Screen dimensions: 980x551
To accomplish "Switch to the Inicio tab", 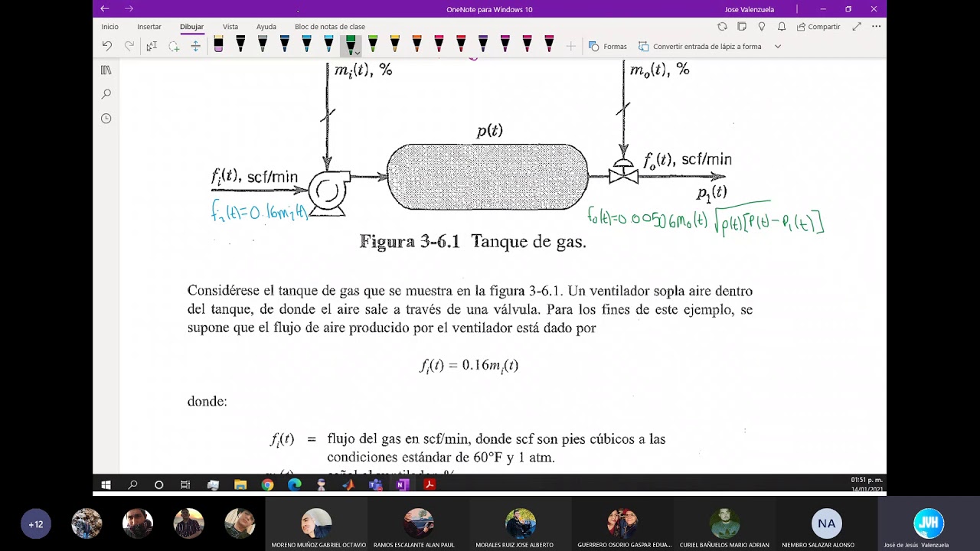I will [x=109, y=27].
